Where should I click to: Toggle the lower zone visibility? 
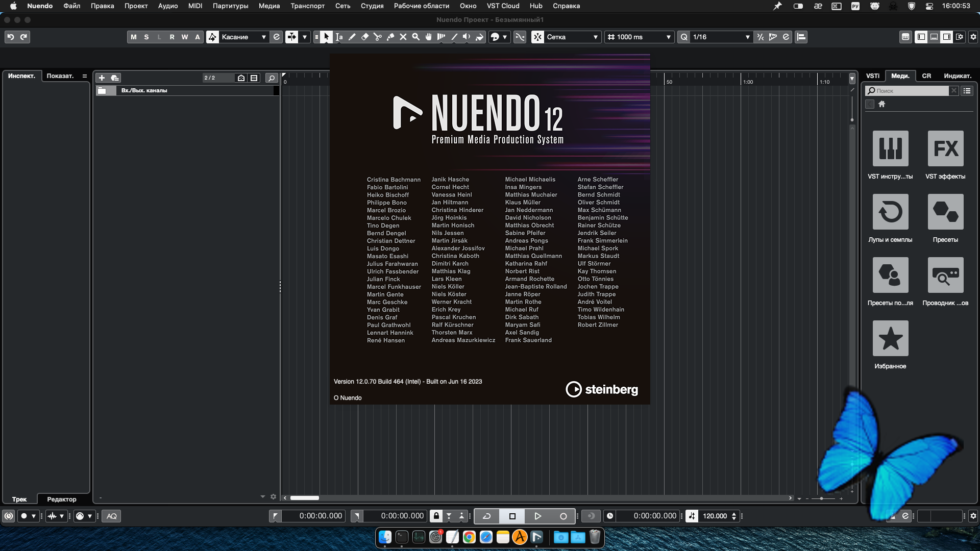pyautogui.click(x=934, y=37)
